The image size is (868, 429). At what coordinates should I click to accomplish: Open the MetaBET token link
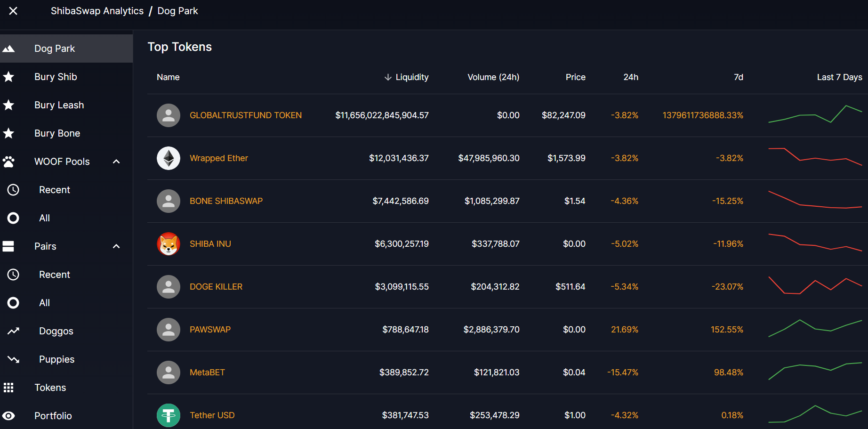207,372
